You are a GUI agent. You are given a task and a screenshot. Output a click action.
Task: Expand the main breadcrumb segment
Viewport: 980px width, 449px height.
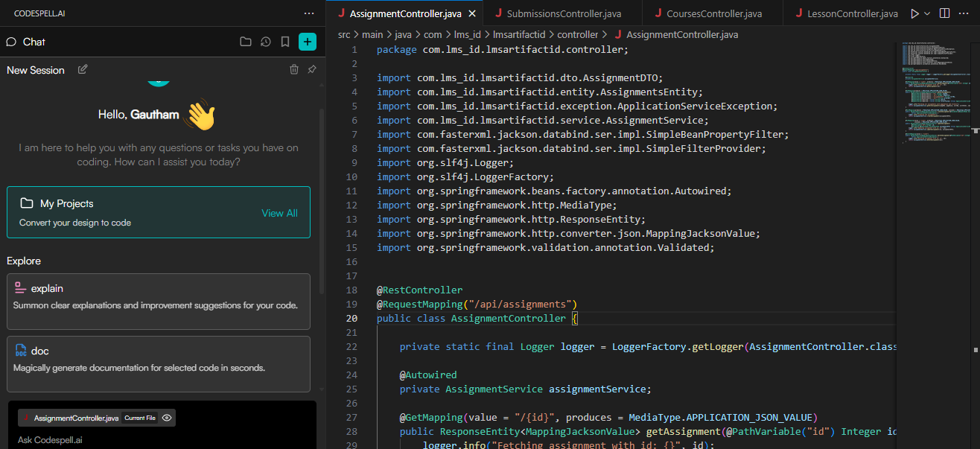coord(372,34)
